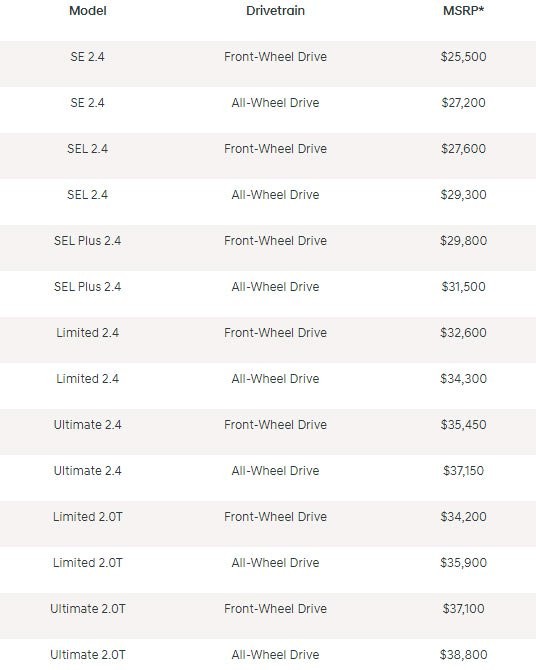Select the $27,600 SEL 2.4 price

[463, 149]
